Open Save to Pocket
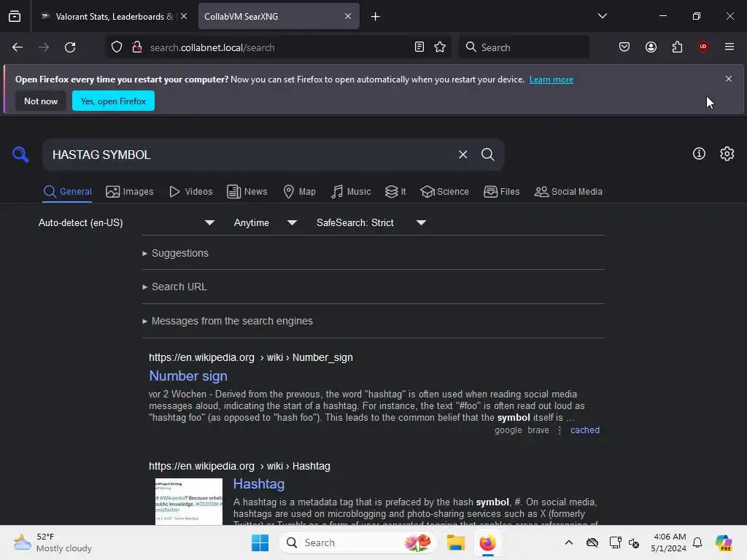The height and width of the screenshot is (560, 747). tap(624, 47)
